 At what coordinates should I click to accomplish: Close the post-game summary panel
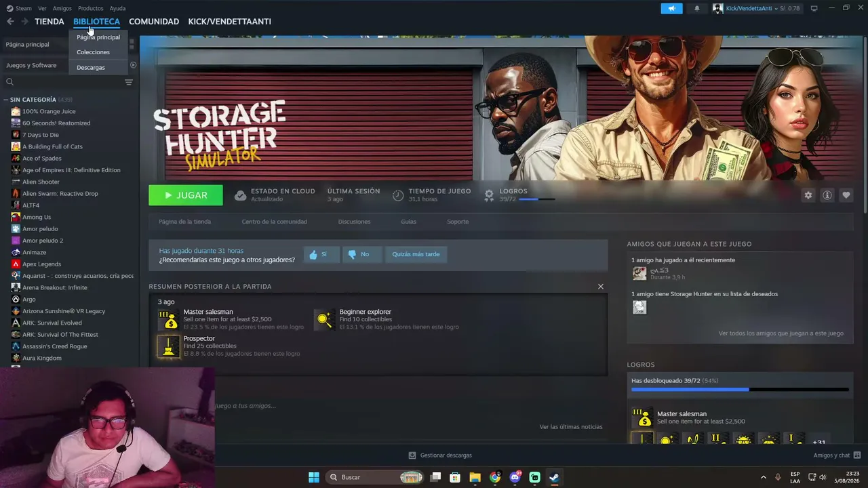[600, 286]
